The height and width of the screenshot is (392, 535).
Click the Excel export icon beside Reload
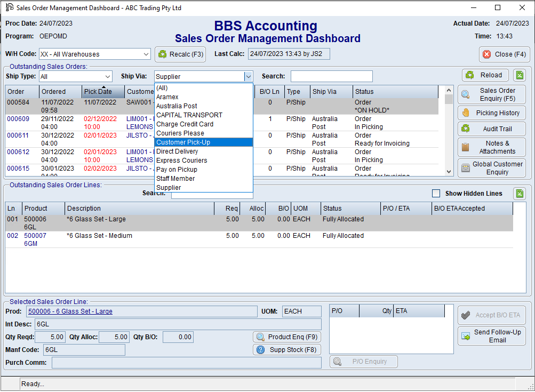point(520,75)
